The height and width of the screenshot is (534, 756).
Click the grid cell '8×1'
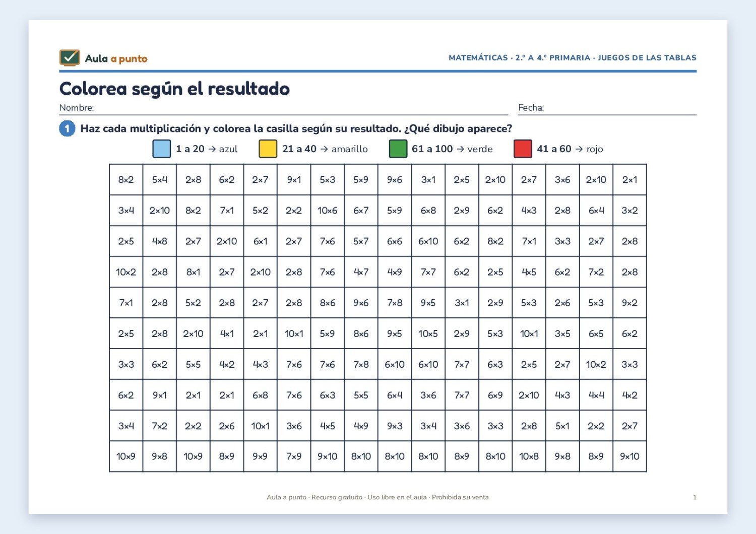point(193,272)
